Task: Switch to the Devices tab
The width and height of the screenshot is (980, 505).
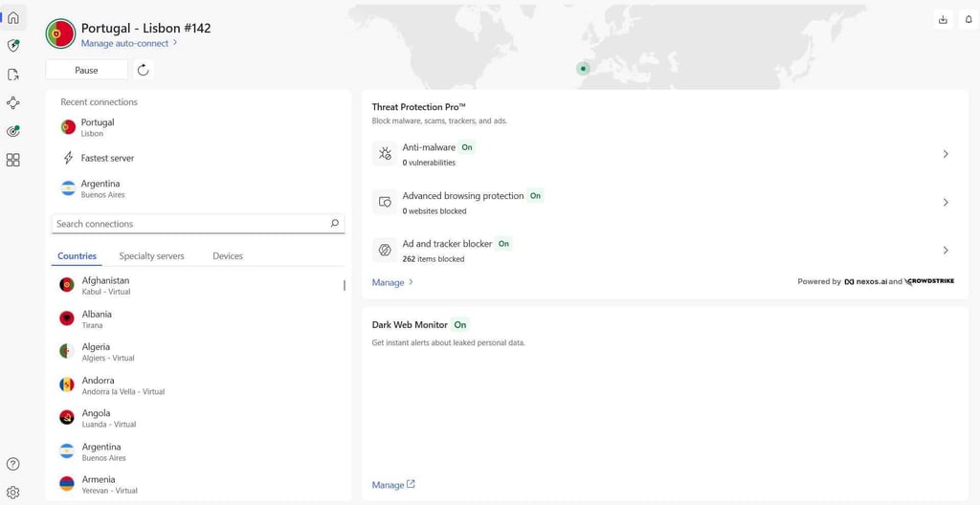Action: point(228,256)
